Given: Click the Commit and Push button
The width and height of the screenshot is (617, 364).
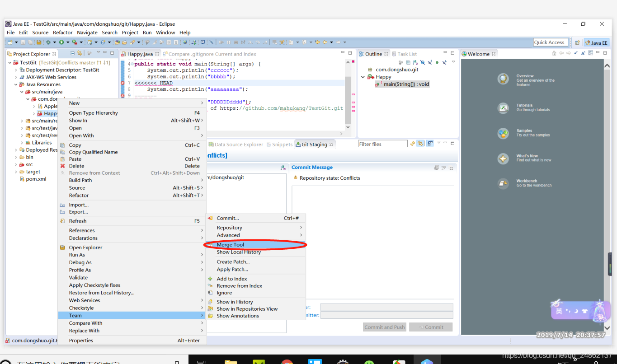Looking at the screenshot, I should [385, 327].
